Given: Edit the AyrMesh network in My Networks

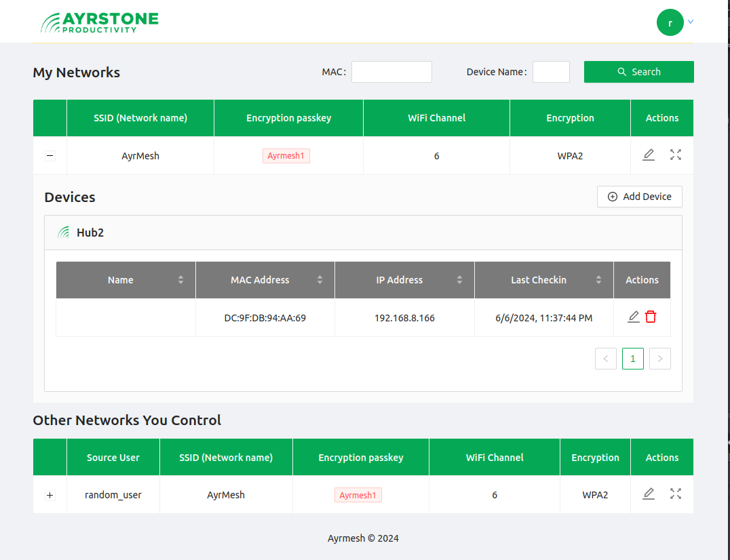Looking at the screenshot, I should 649,155.
